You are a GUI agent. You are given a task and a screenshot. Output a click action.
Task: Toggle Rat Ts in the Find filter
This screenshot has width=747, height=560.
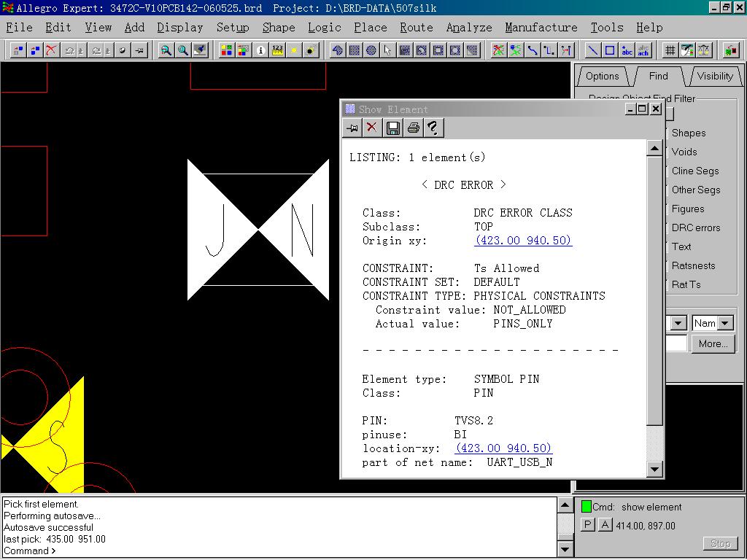click(686, 285)
